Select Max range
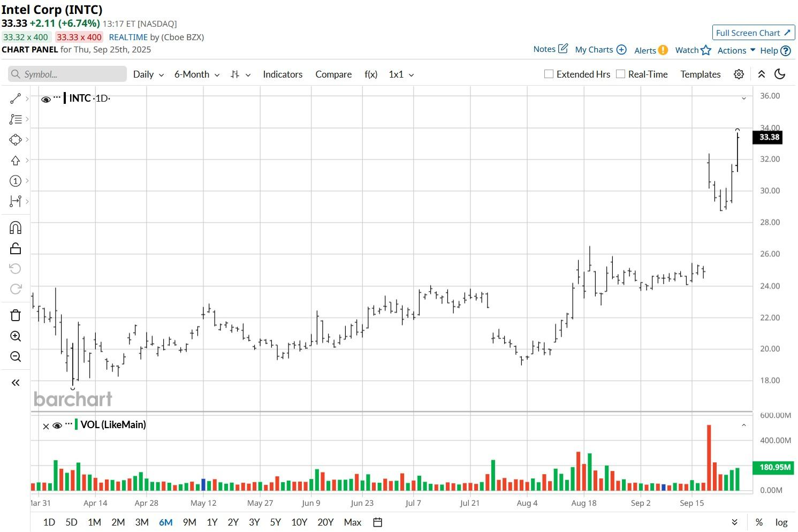The image size is (798, 532). pyautogui.click(x=353, y=522)
